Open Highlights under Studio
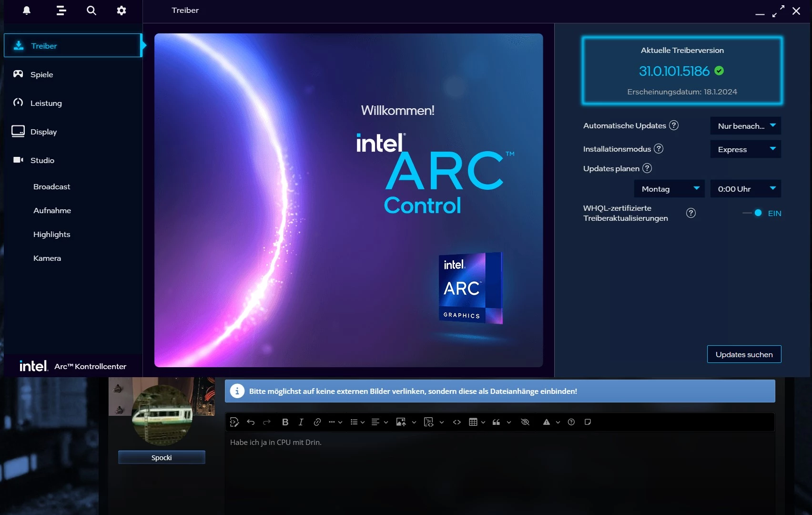812x515 pixels. [x=51, y=234]
